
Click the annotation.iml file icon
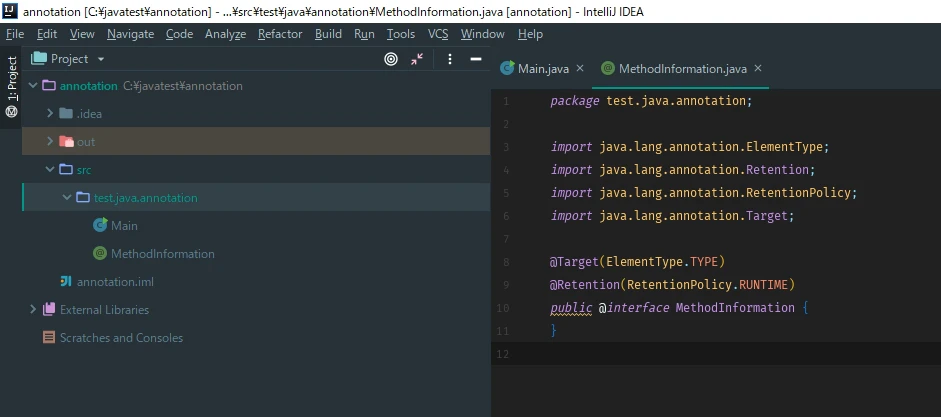(x=66, y=281)
